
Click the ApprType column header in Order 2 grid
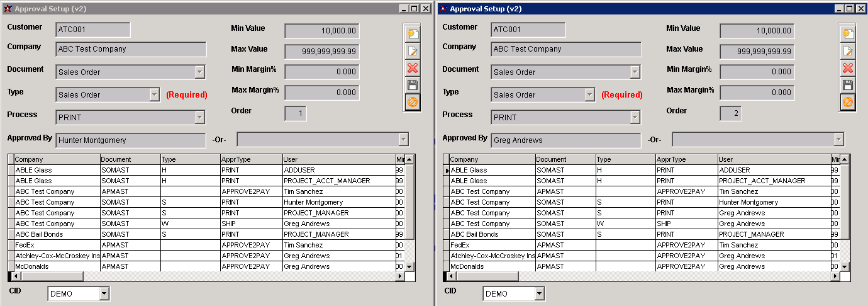686,159
